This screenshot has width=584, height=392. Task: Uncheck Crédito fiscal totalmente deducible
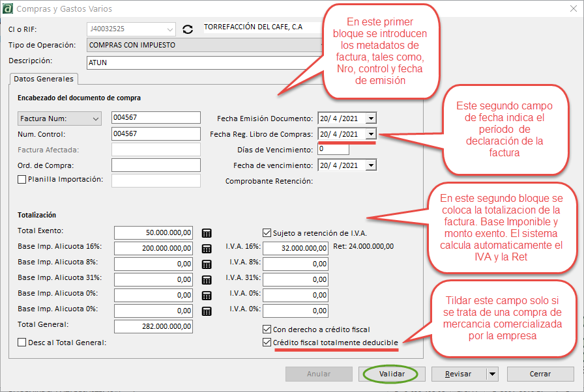point(267,343)
